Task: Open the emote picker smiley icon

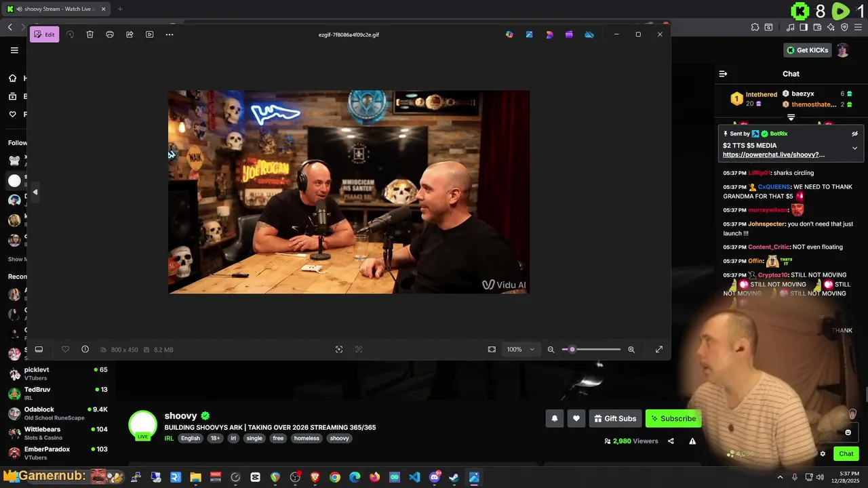Action: pos(848,432)
